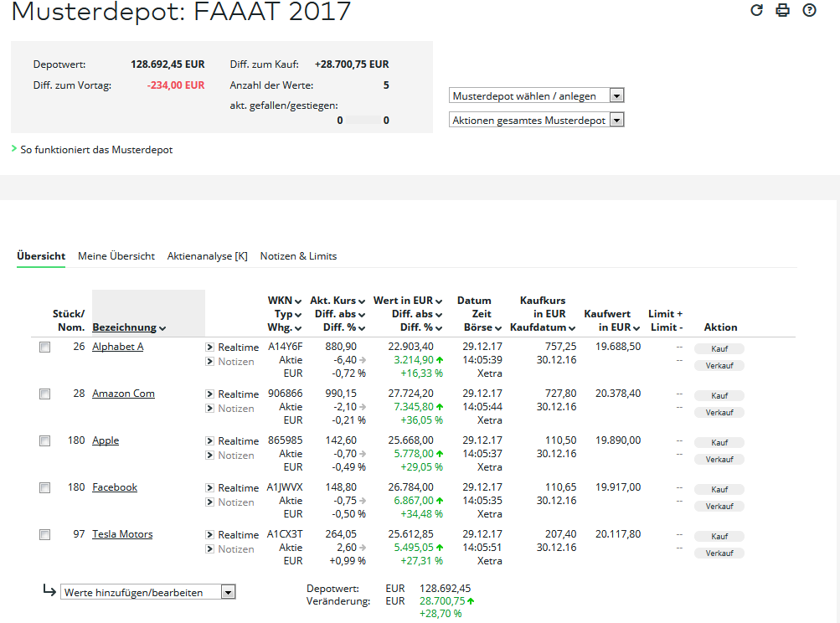Click Realtime arrow icon for Alphabet A
The width and height of the screenshot is (840, 623).
(210, 348)
